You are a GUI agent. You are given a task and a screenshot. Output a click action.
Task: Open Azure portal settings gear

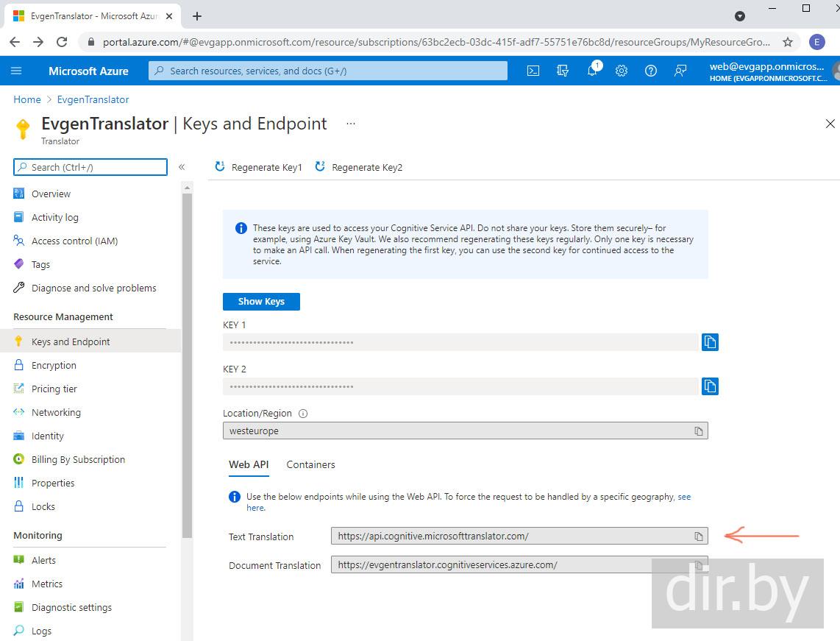point(622,71)
